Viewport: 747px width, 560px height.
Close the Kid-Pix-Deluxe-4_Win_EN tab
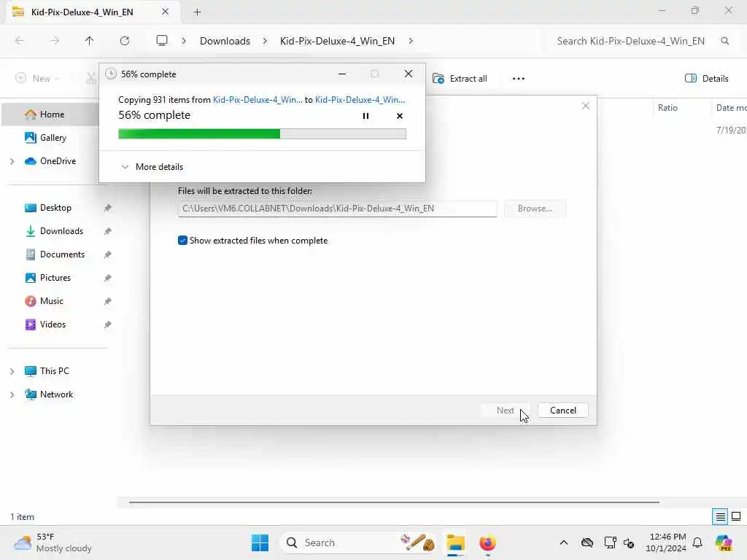pos(166,12)
